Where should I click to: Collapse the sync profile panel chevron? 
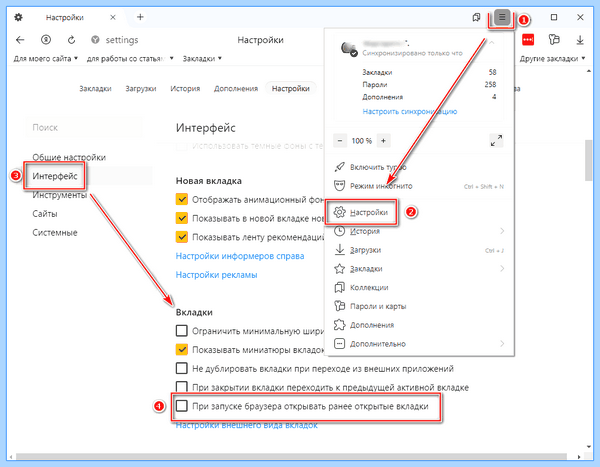pyautogui.click(x=492, y=42)
